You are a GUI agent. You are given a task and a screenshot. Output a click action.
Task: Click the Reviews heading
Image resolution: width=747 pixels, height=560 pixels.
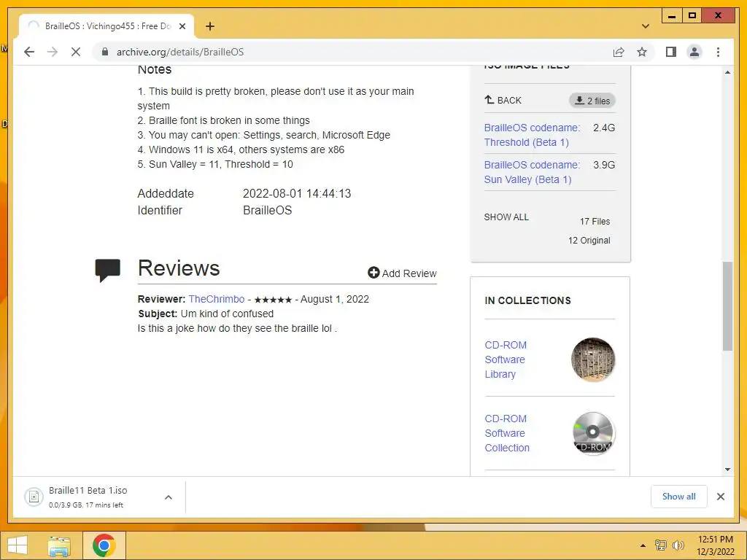[x=179, y=268]
